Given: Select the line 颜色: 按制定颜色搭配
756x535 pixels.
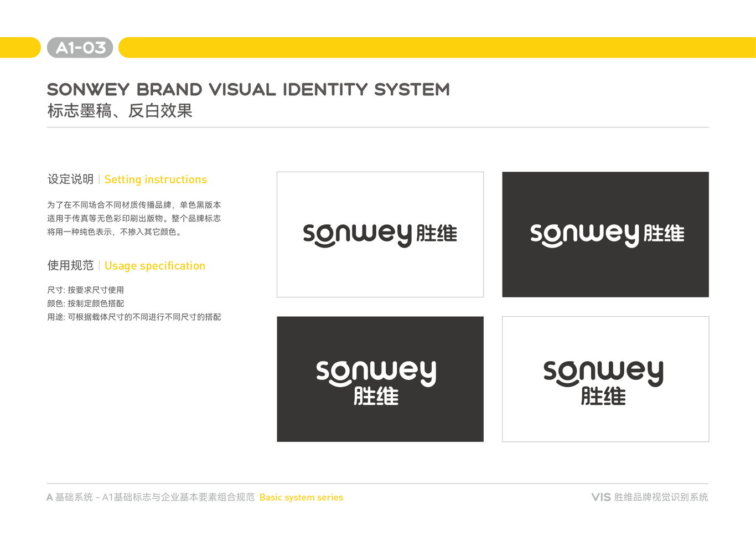Looking at the screenshot, I should tap(85, 303).
